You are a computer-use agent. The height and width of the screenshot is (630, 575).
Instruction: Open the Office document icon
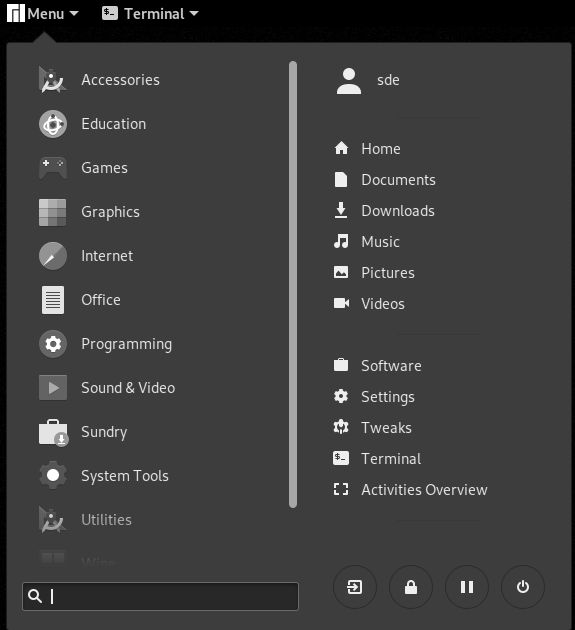(53, 300)
